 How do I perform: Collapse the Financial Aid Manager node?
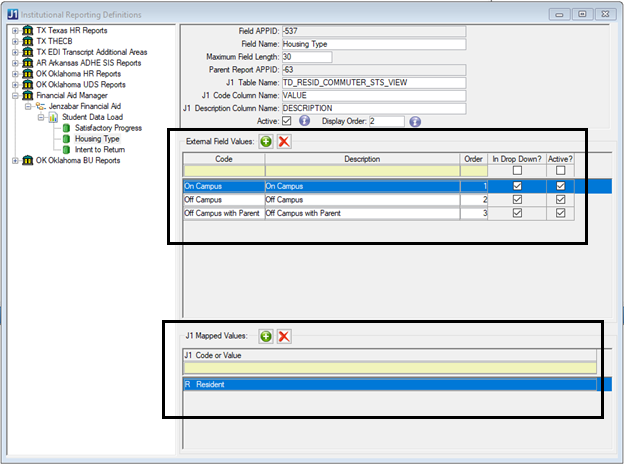pos(15,95)
